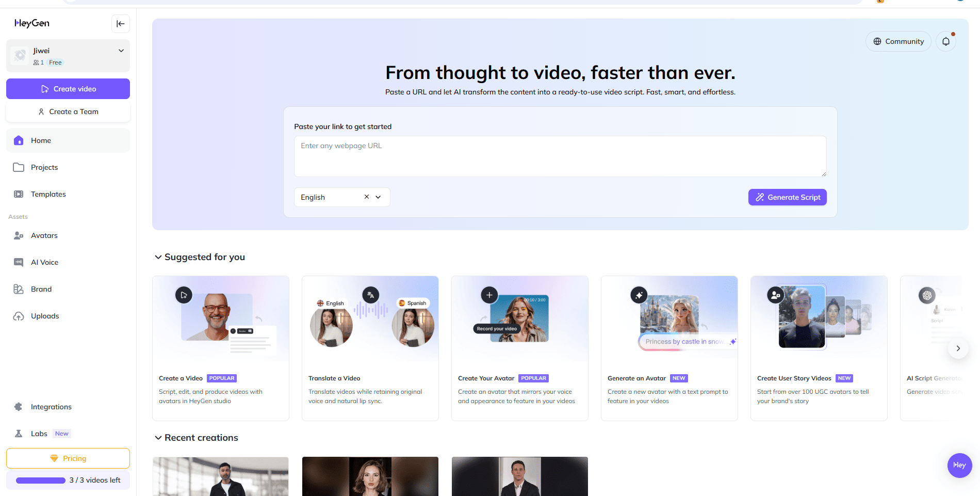Collapse the Suggested for you section
This screenshot has width=980, height=496.
pos(158,257)
